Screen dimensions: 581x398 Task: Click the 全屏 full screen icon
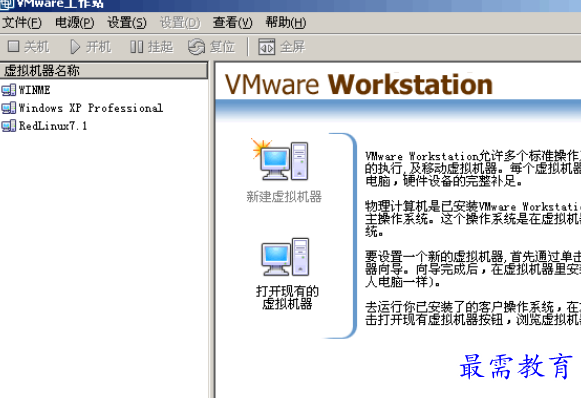coord(266,47)
